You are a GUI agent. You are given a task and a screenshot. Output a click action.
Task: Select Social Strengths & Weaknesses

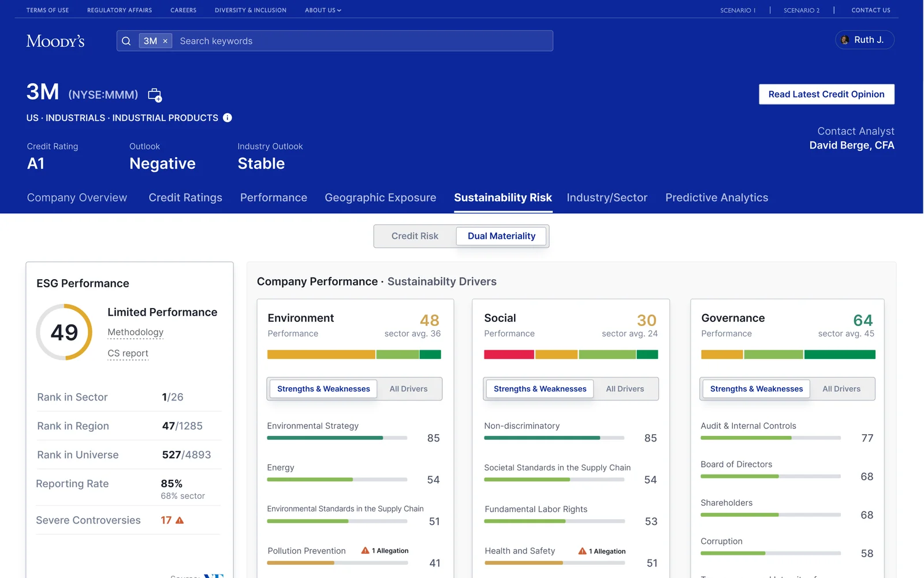540,389
